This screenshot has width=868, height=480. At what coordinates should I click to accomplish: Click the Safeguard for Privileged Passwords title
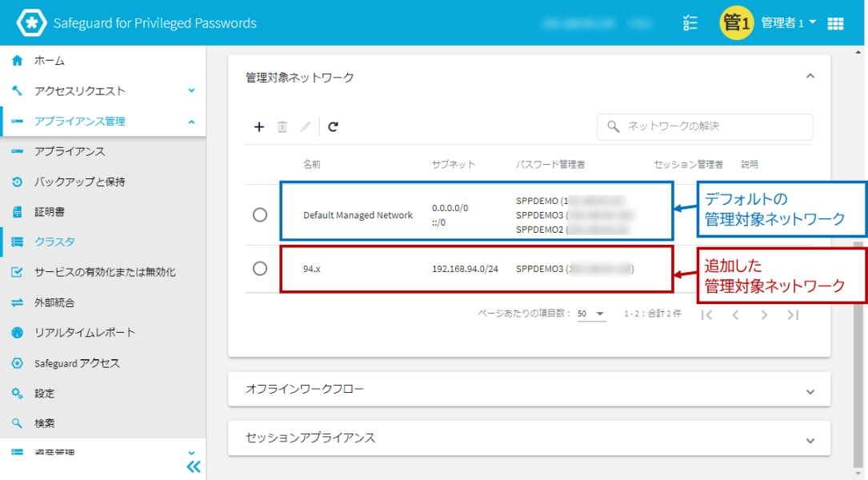coord(155,23)
